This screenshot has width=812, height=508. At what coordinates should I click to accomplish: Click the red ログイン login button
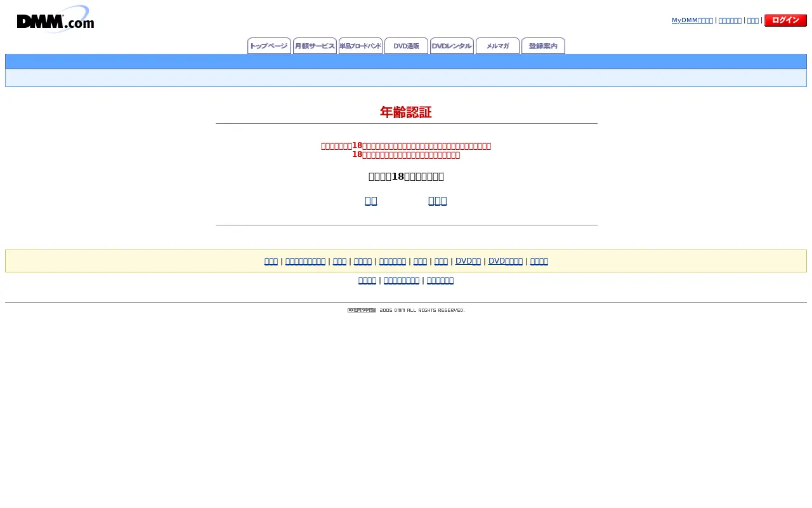pyautogui.click(x=785, y=20)
